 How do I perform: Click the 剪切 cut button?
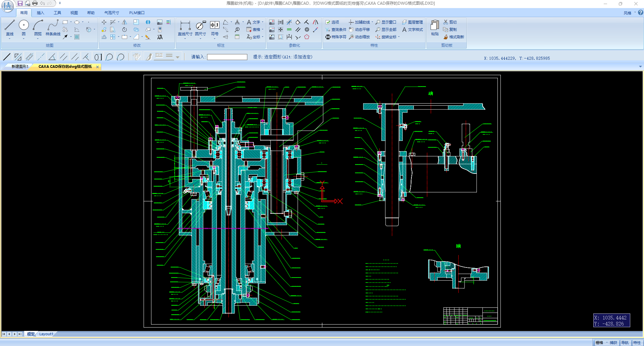coord(450,22)
